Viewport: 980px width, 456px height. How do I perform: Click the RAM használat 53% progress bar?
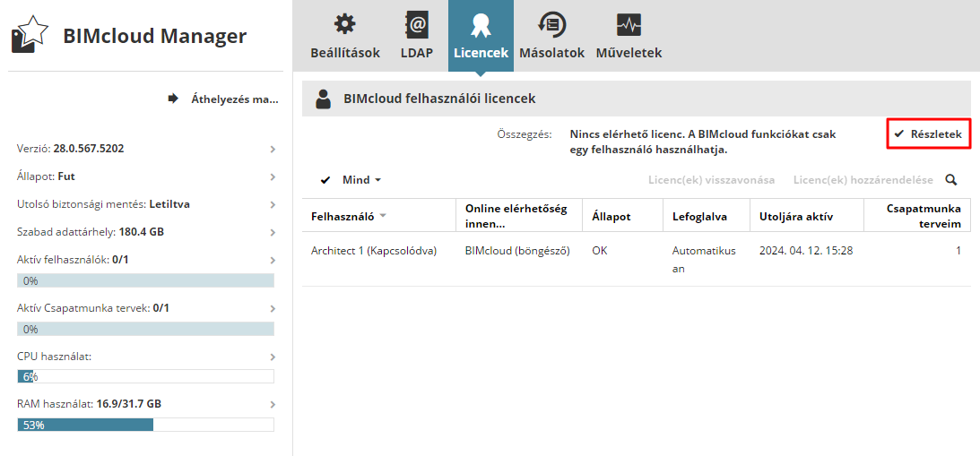145,425
